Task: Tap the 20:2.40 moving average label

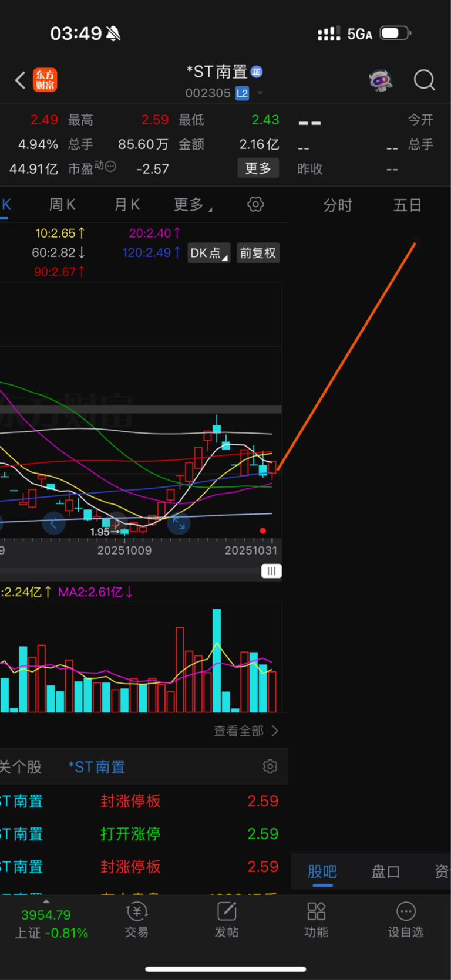Action: [155, 234]
